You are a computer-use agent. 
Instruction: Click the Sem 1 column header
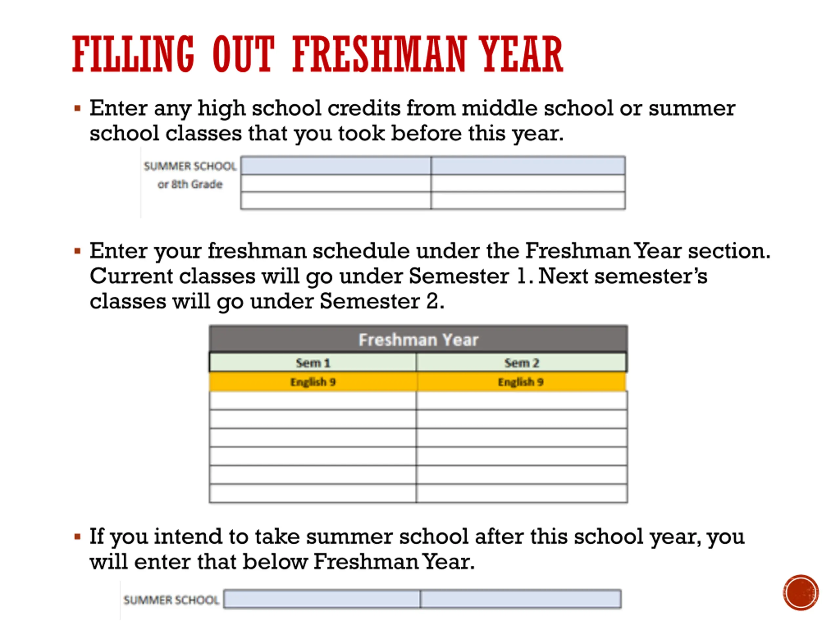pyautogui.click(x=312, y=363)
